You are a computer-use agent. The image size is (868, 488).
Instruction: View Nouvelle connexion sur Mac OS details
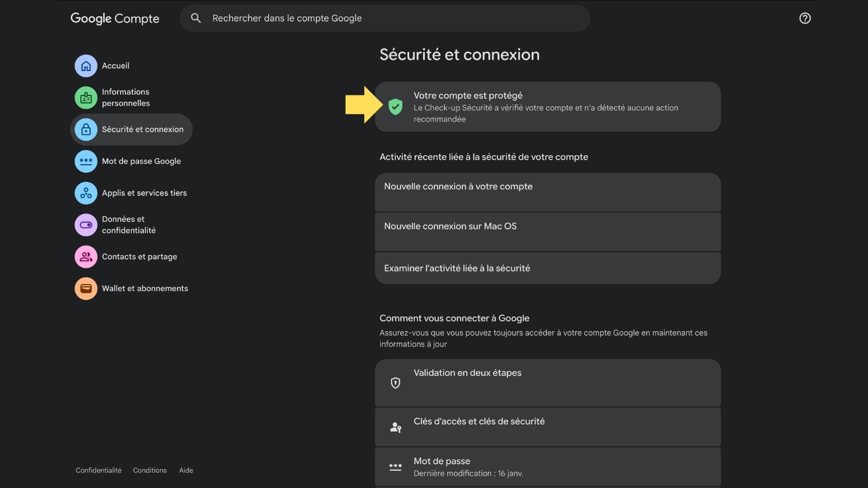click(547, 232)
